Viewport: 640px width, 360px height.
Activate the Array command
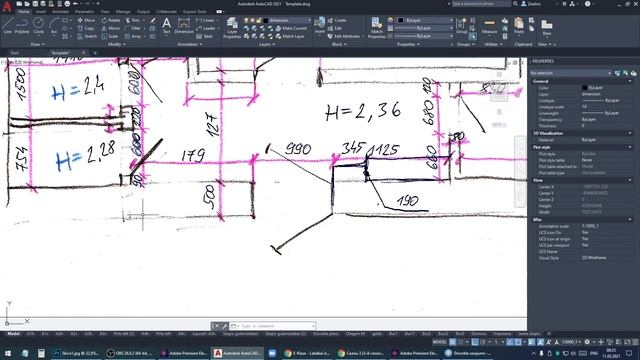tap(133, 36)
